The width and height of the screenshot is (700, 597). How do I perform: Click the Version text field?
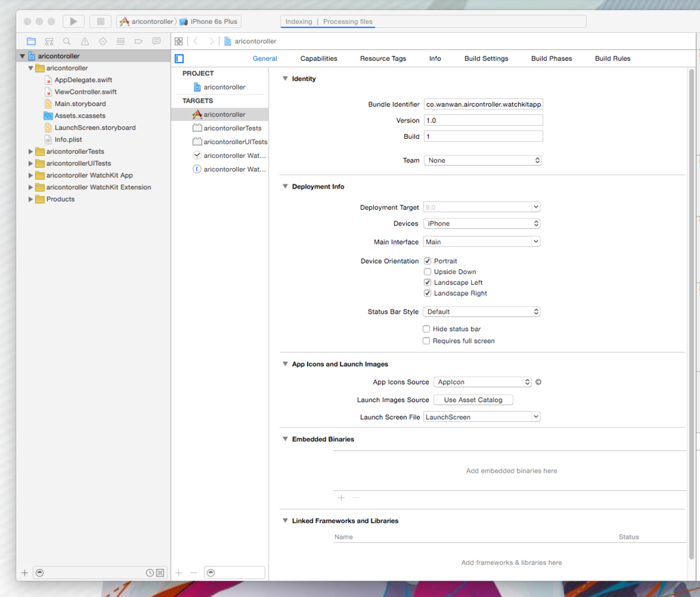click(x=483, y=120)
